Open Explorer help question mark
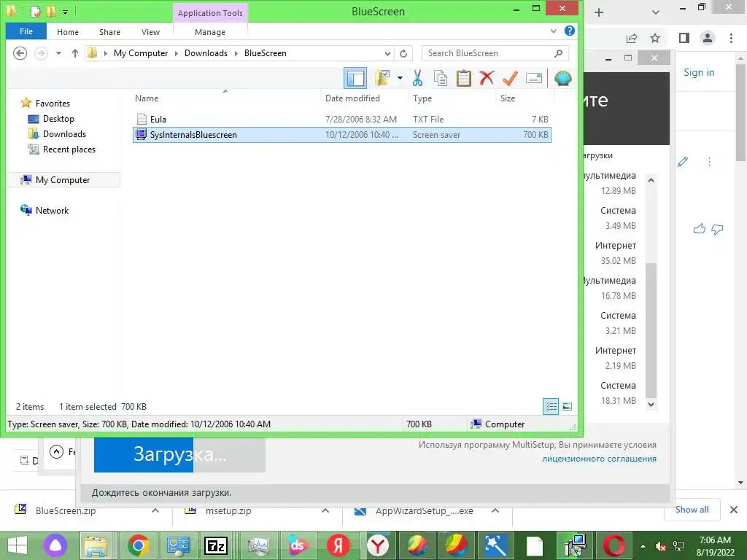 pyautogui.click(x=569, y=31)
